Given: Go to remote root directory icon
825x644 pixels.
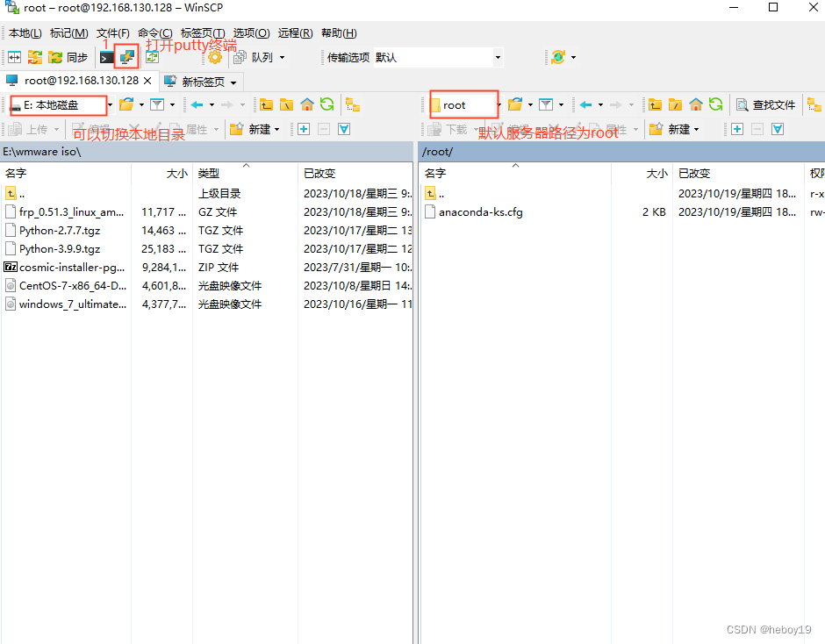Looking at the screenshot, I should 675,104.
